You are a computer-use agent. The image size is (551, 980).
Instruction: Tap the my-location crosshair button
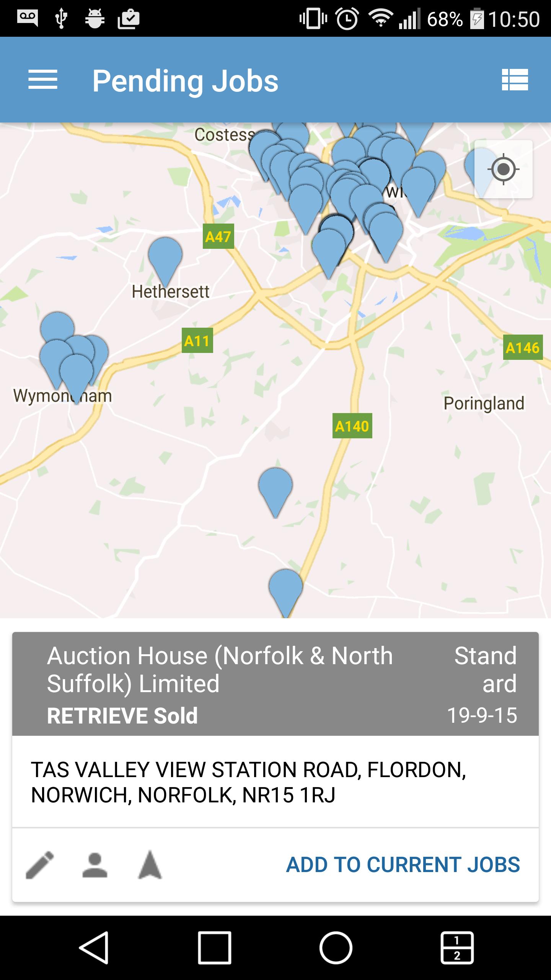[x=503, y=169]
